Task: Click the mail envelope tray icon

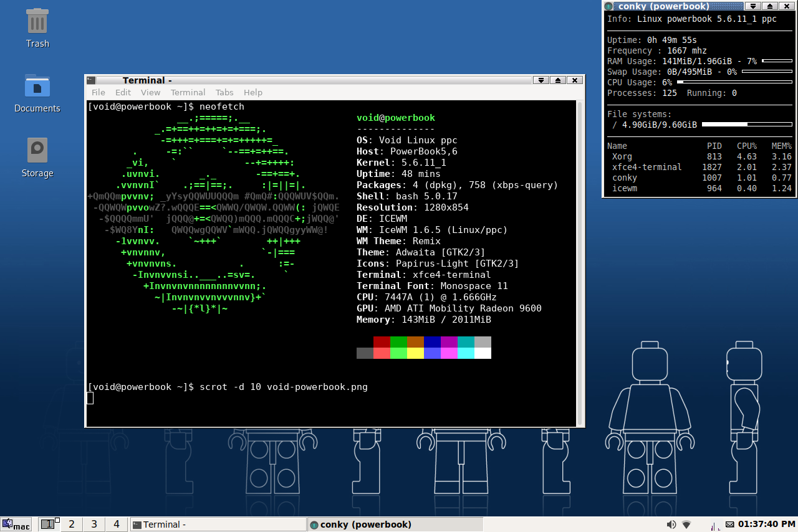Action: [730, 525]
